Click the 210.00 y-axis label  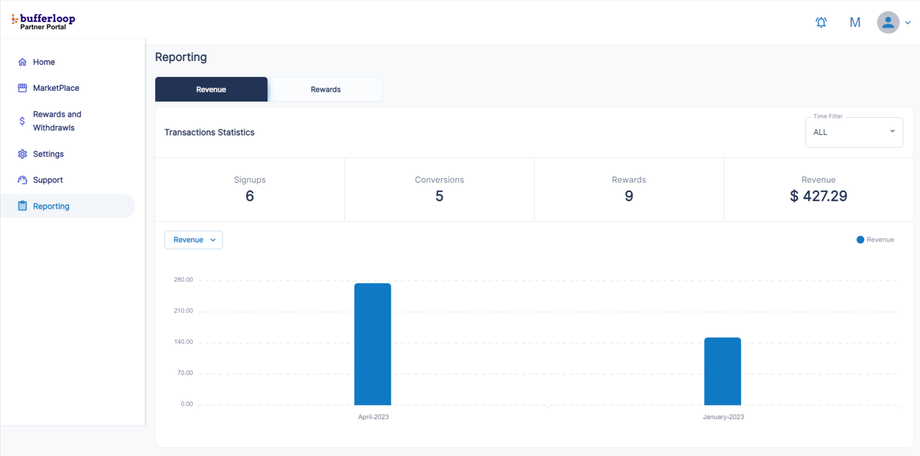[183, 310]
